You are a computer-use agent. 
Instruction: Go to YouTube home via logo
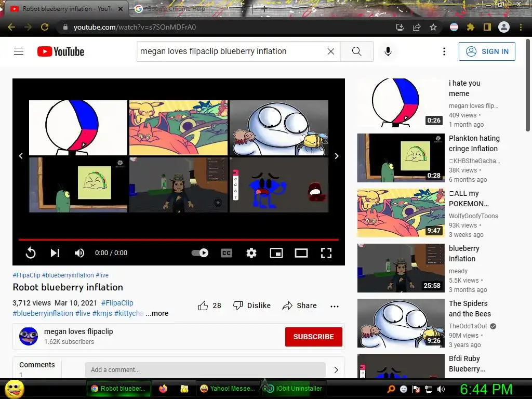pyautogui.click(x=61, y=51)
